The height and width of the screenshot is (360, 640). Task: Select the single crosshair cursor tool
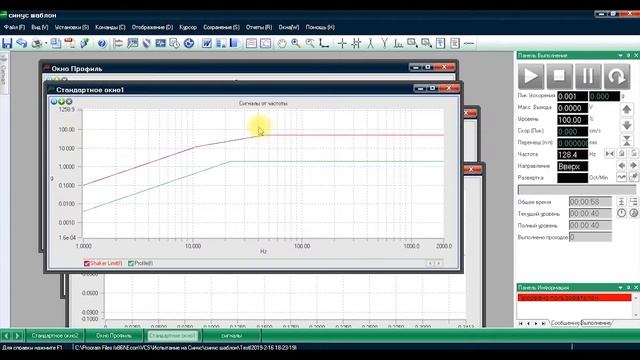click(342, 43)
